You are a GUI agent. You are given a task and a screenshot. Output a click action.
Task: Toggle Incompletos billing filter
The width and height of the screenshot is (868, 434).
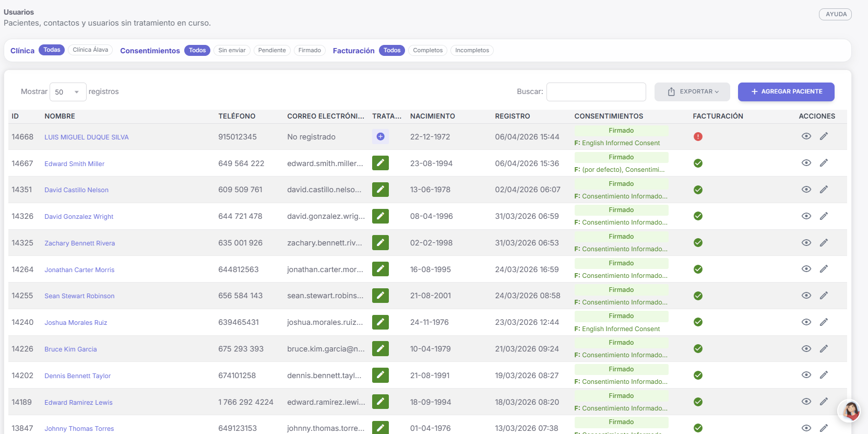click(x=472, y=51)
